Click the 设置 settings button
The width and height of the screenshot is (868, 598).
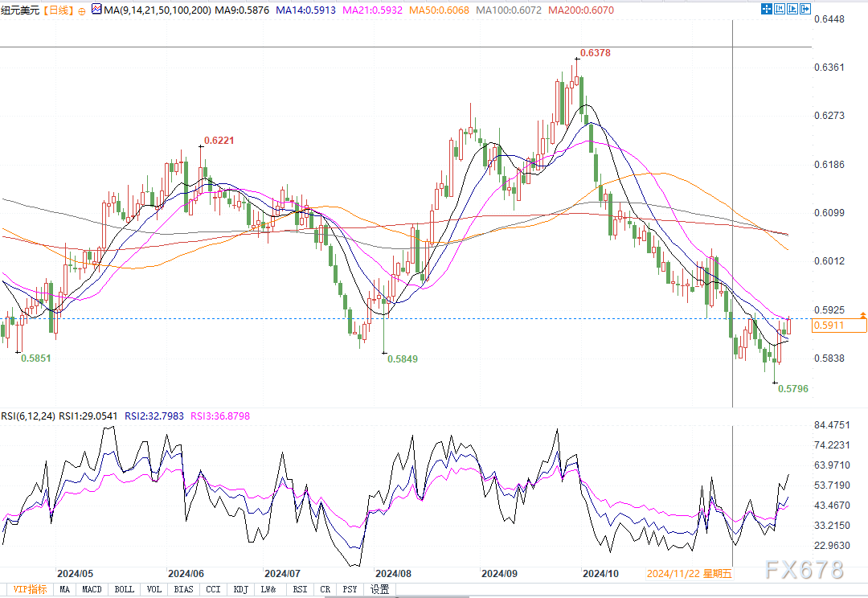tap(380, 589)
